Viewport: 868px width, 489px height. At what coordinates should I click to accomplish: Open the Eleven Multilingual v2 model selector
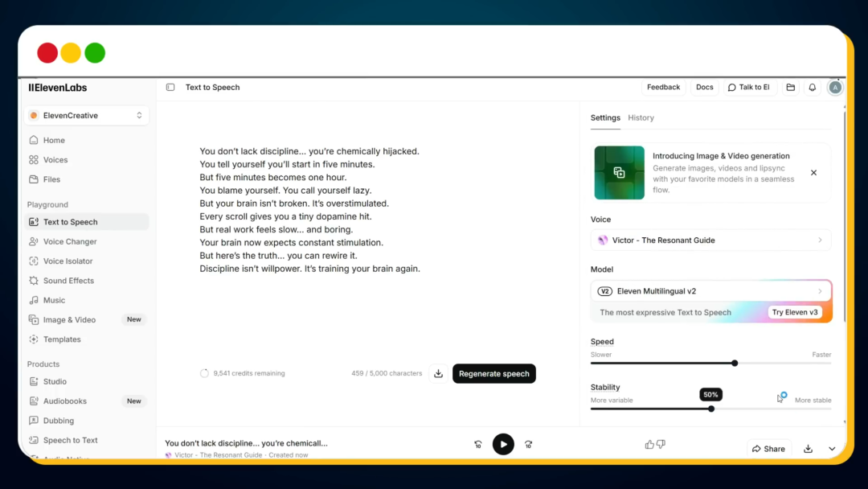coord(710,291)
